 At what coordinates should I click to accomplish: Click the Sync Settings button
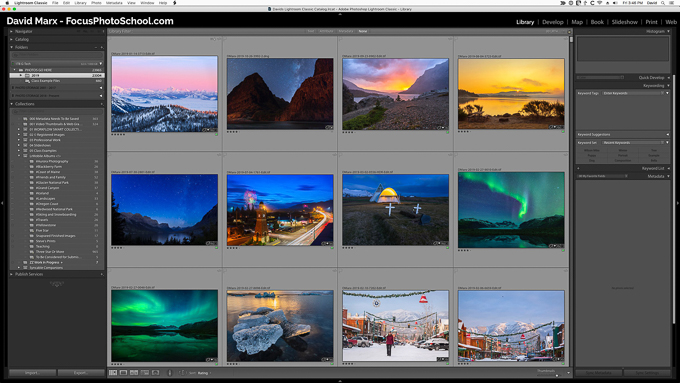(647, 373)
